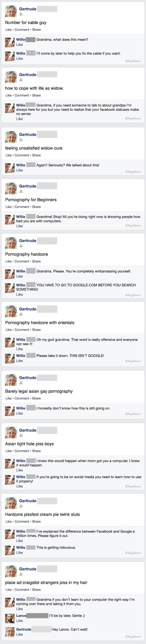Viewport: 146px width, 644px height.
Task: Click Gertrude's small avatar beside 'Hey Lance. Can't wait!'
Action: [10, 632]
